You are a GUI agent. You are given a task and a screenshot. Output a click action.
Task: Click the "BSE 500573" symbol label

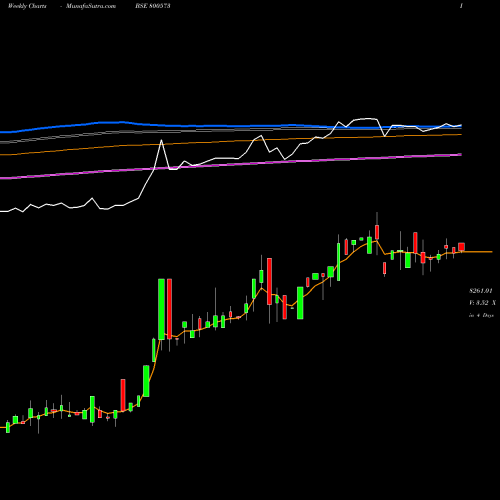(x=153, y=6)
